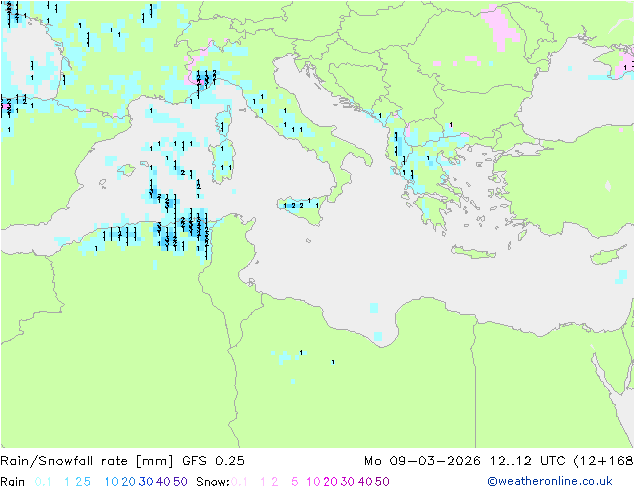Screen dimensions: 634x490
Task: Pick the rain legend value 10
Action: click(111, 482)
